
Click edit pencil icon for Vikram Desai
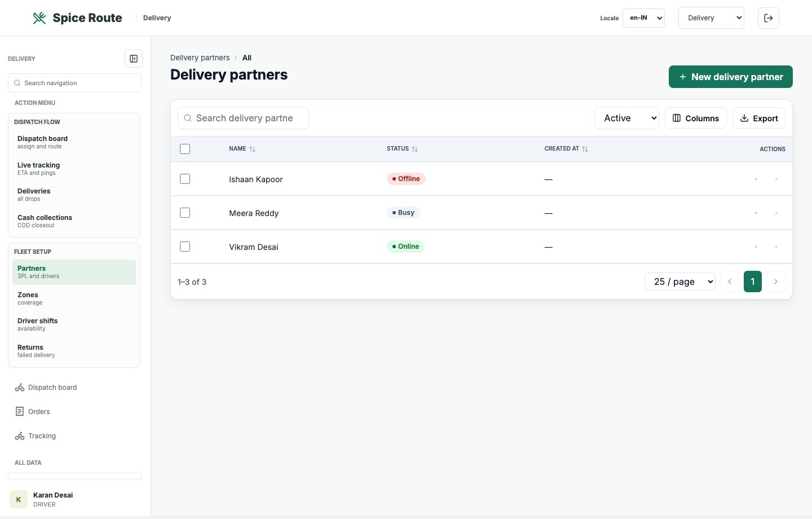(776, 247)
